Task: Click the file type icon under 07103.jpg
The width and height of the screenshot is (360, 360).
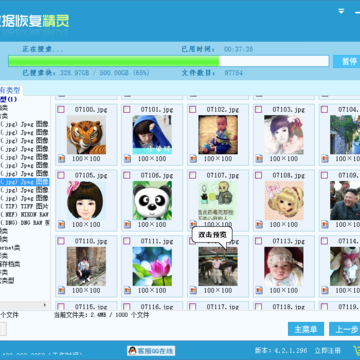Action: click(x=259, y=159)
